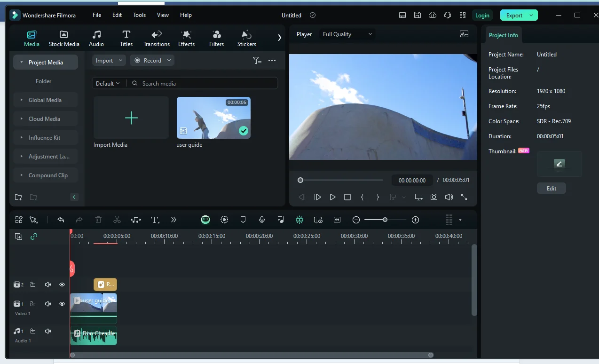This screenshot has height=364, width=599.
Task: Select the user guide media thumbnail
Action: click(x=213, y=118)
